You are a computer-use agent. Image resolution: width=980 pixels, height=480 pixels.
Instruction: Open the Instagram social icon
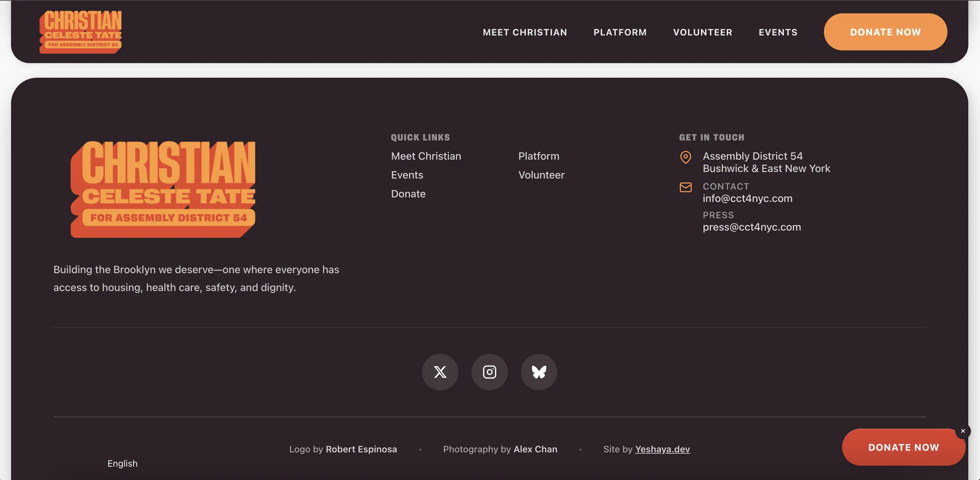tap(489, 372)
